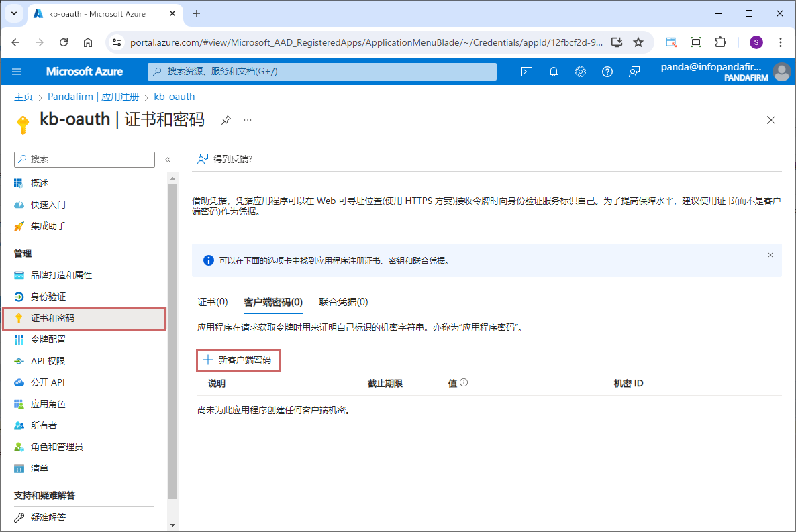This screenshot has width=796, height=532.
Task: Open the portal hamburger menu
Action: click(x=17, y=72)
